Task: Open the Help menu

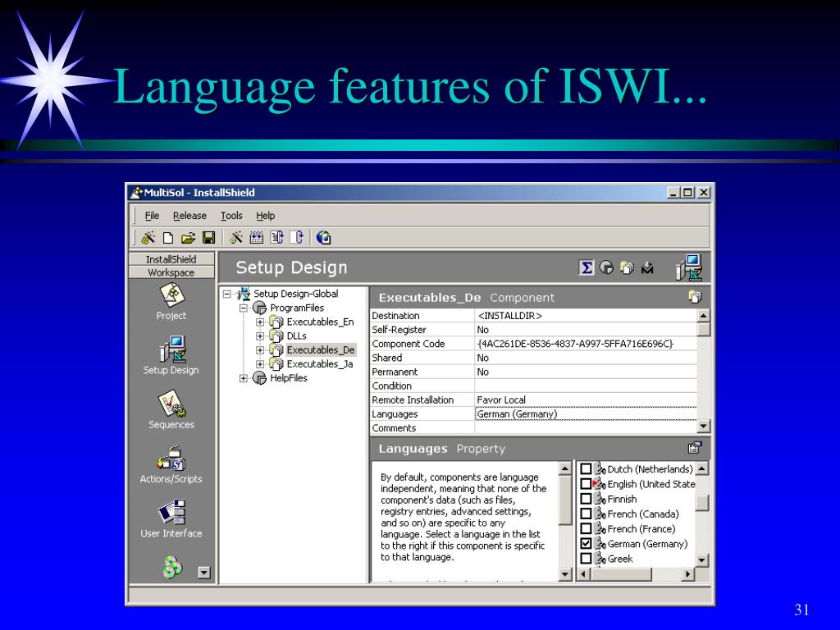Action: pos(265,216)
